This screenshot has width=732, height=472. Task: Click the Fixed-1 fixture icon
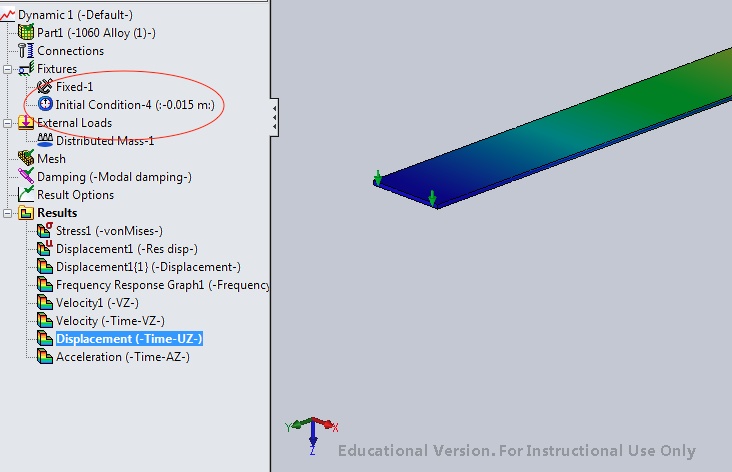[x=45, y=86]
